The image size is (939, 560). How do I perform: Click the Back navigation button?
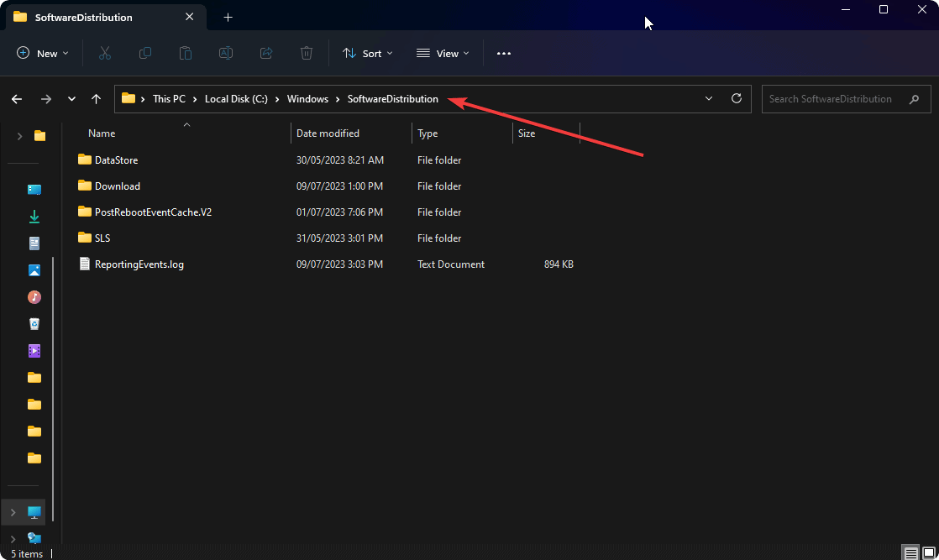tap(17, 98)
